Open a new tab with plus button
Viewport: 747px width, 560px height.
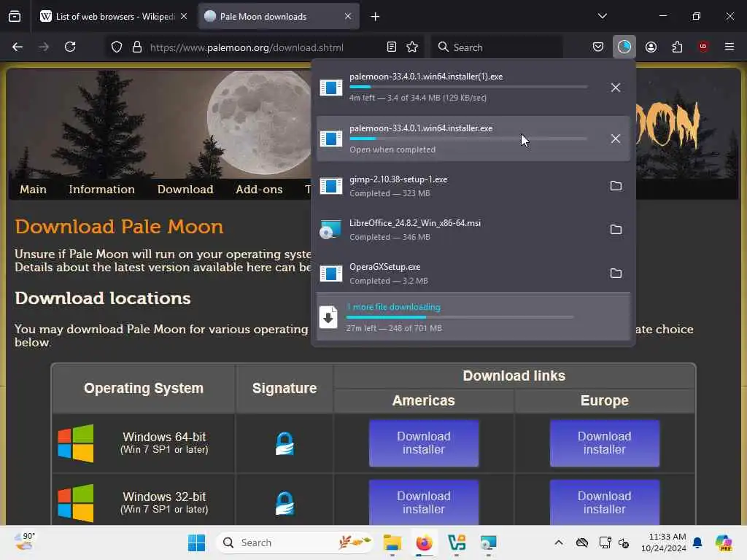375,17
